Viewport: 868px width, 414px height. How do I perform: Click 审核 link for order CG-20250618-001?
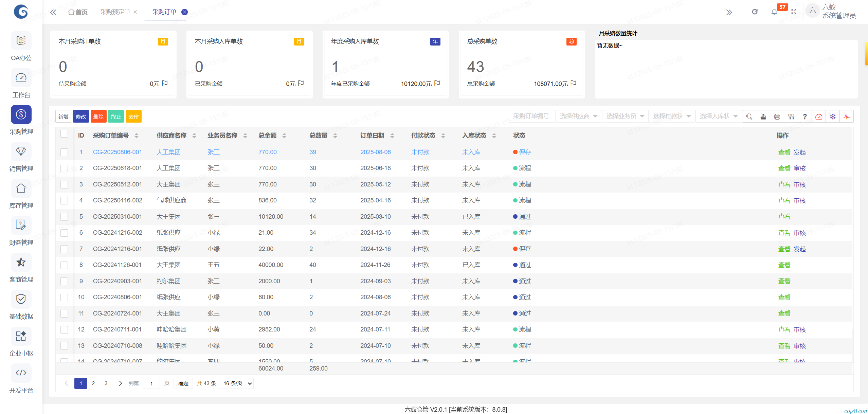799,168
